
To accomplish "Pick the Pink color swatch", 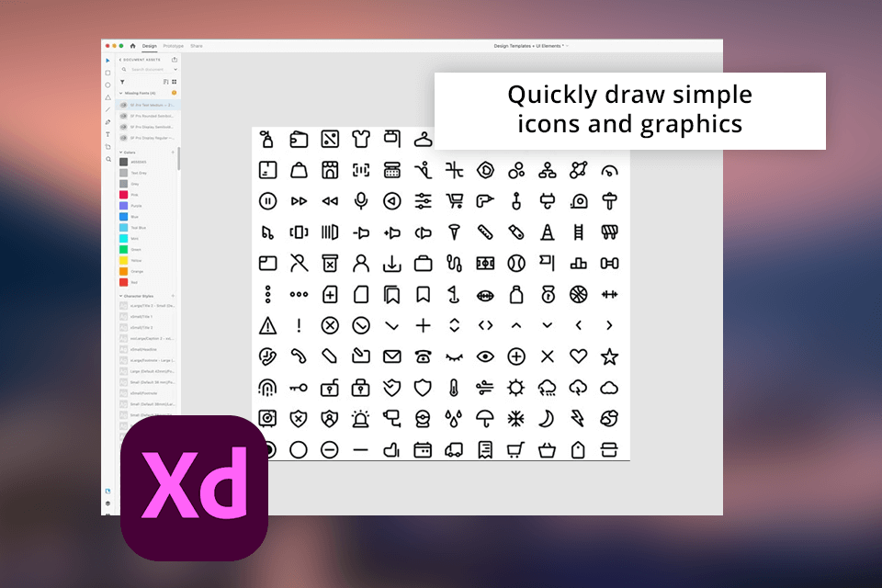I will (x=124, y=195).
